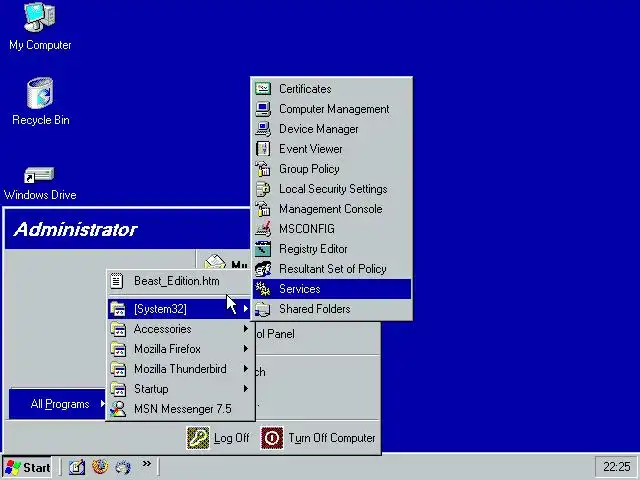Open the partly hidden Control Panel entry
Image resolution: width=640 pixels, height=480 pixels.
[x=276, y=334]
